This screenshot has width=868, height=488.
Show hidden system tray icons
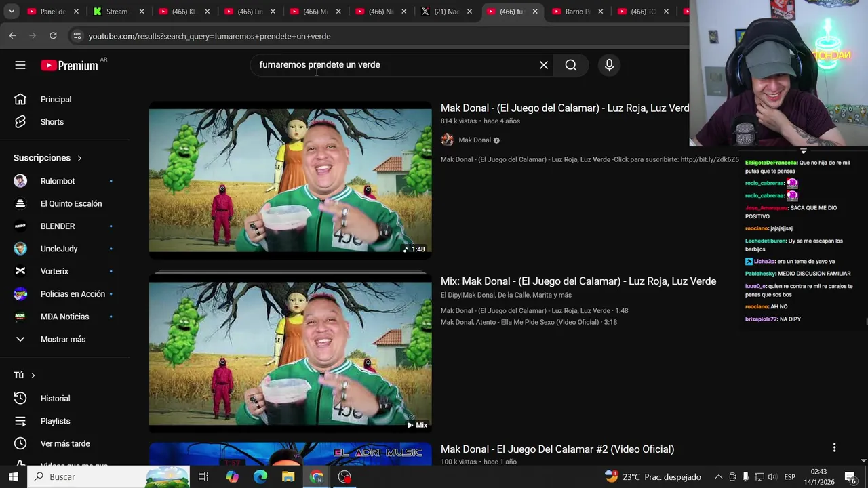coord(718,476)
